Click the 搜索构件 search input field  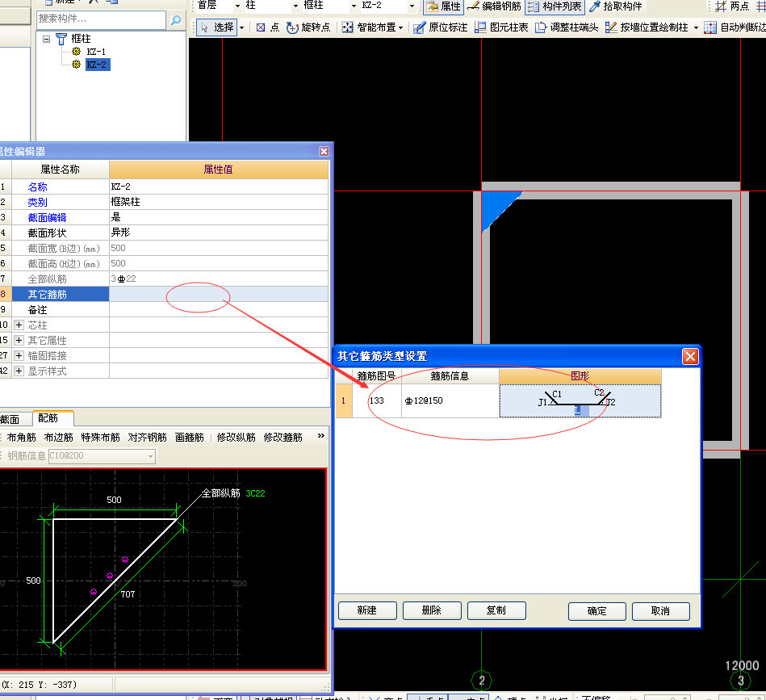pos(101,19)
